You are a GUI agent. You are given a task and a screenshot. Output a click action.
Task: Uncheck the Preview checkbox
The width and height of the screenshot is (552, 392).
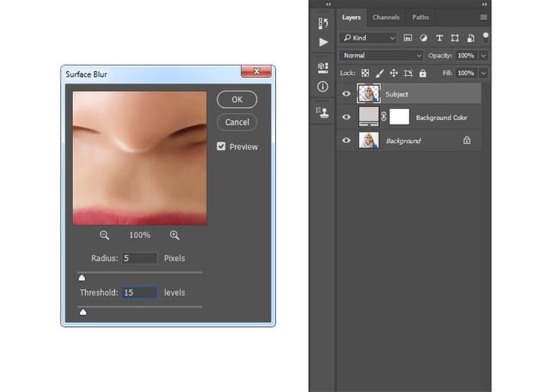(x=221, y=146)
